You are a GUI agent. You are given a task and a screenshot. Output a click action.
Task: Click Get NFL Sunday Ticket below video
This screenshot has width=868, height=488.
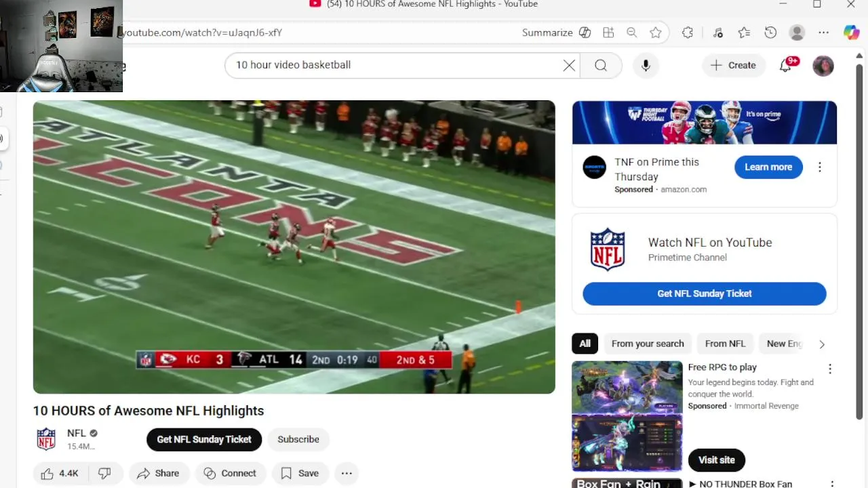coord(204,439)
